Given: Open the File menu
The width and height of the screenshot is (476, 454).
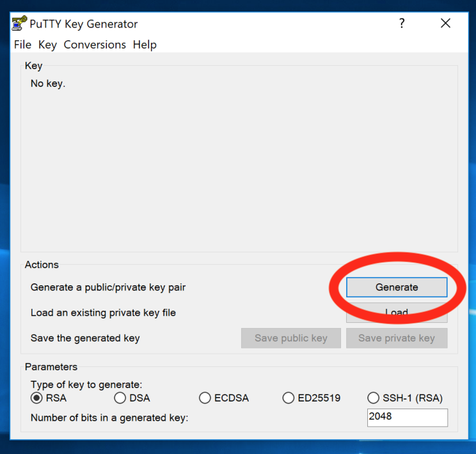Looking at the screenshot, I should (22, 45).
